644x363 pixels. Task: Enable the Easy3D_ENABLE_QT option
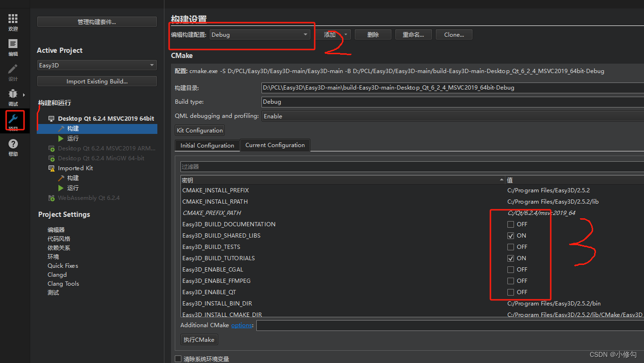[x=511, y=292]
